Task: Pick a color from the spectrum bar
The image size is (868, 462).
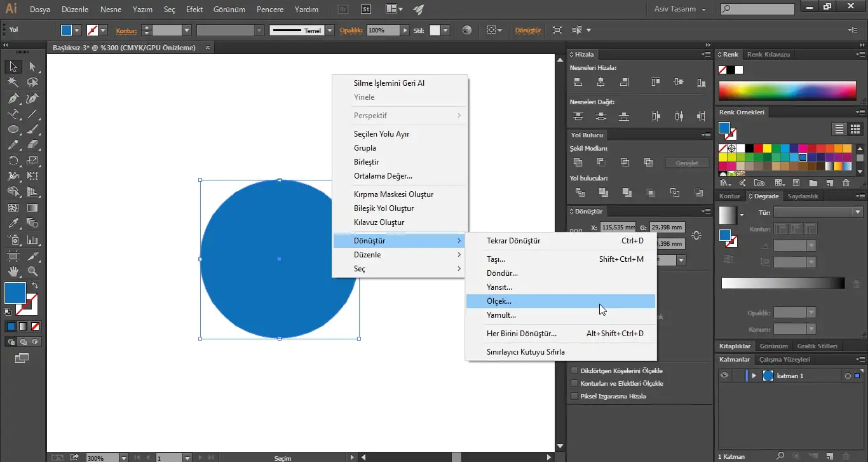Action: coord(788,92)
